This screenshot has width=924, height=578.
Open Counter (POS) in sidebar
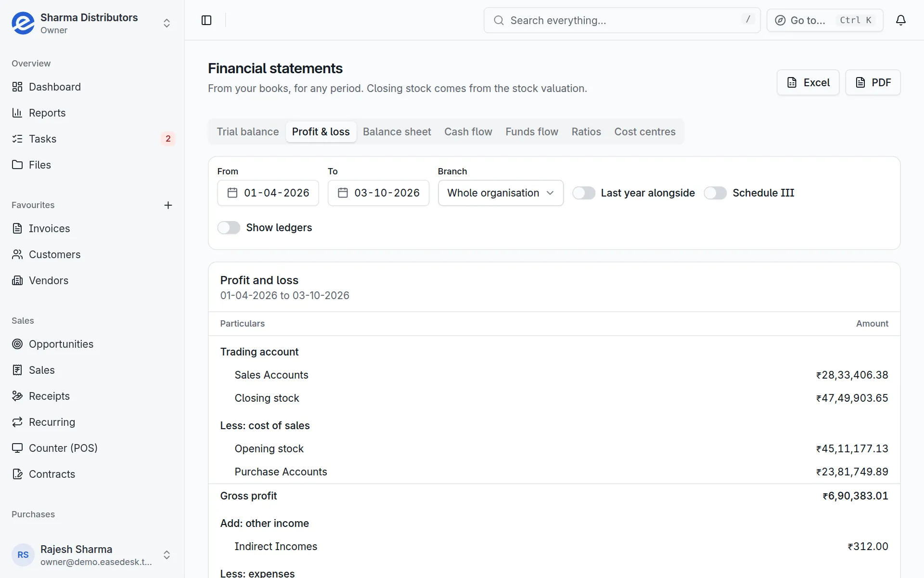(x=92, y=448)
